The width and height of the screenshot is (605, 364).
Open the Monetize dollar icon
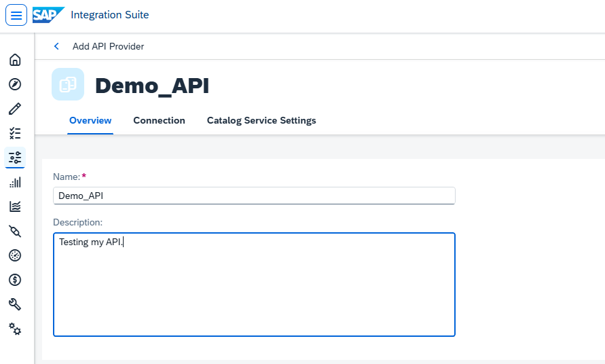click(x=15, y=280)
